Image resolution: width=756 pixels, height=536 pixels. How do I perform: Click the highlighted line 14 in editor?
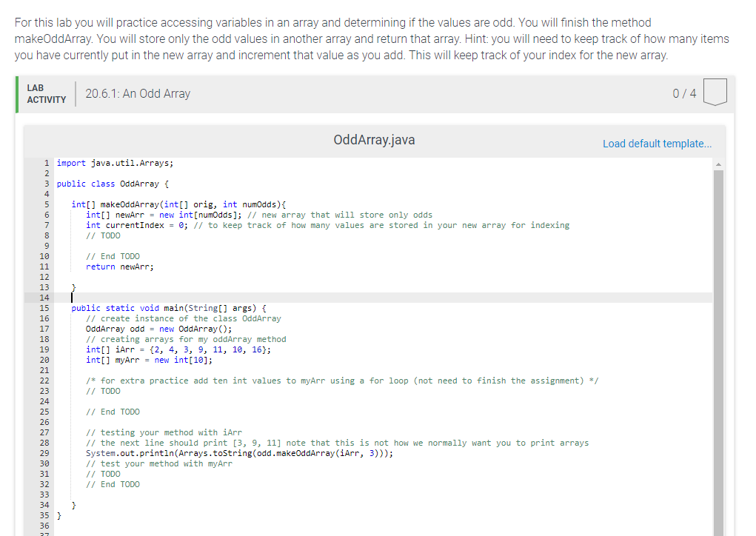tap(384, 298)
